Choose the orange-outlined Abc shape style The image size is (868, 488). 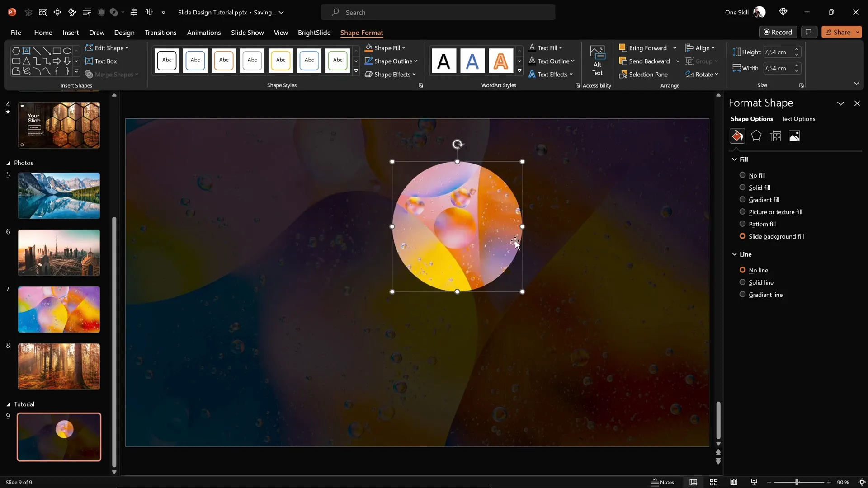(x=224, y=61)
